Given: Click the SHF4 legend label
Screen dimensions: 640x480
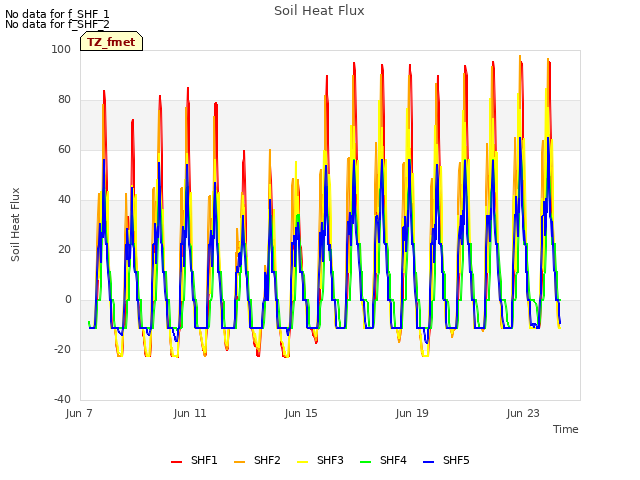Looking at the screenshot, I should point(393,460).
